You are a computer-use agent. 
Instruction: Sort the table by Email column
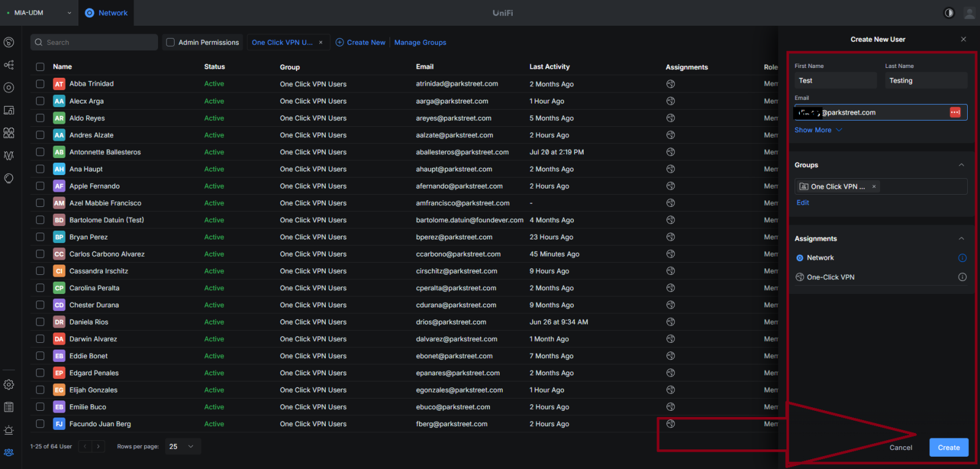(x=424, y=67)
